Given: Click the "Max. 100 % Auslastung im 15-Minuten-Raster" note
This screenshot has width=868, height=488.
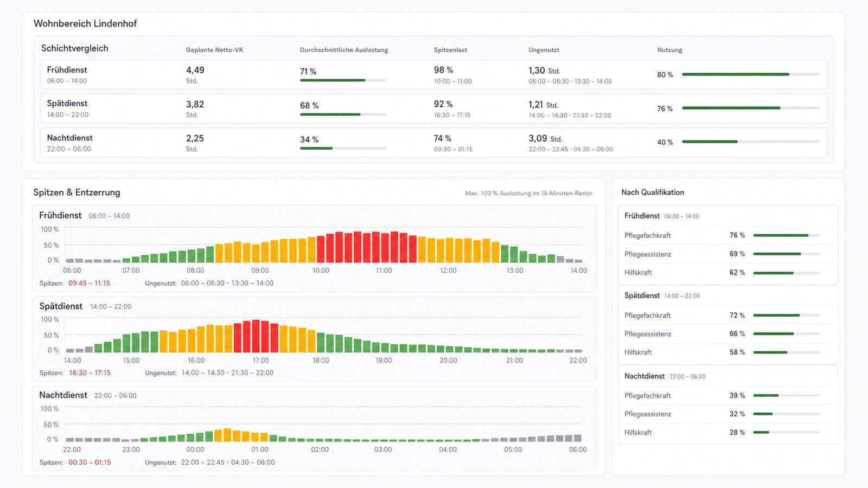Looking at the screenshot, I should (x=529, y=194).
